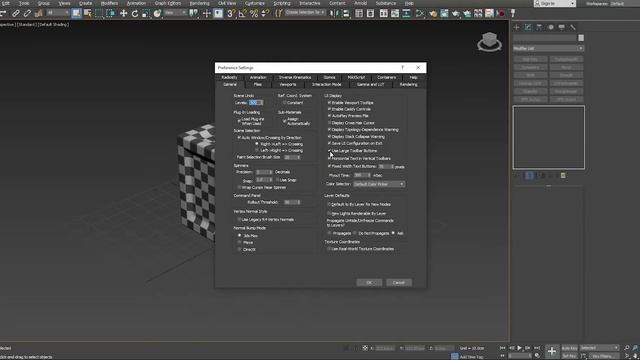Select the Maya normal bump mode
Viewport: 640px width, 360px height.
(240, 242)
